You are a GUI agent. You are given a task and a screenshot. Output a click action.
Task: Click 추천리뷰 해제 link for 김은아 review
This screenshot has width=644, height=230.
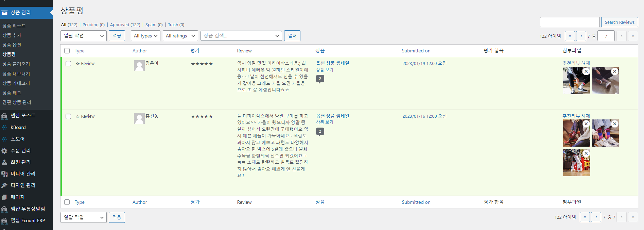(x=576, y=63)
